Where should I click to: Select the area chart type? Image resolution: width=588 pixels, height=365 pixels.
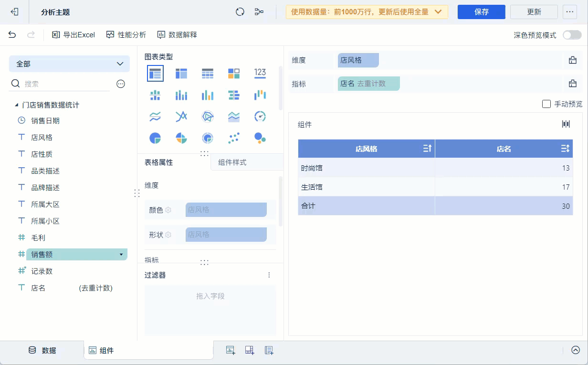coord(234,116)
